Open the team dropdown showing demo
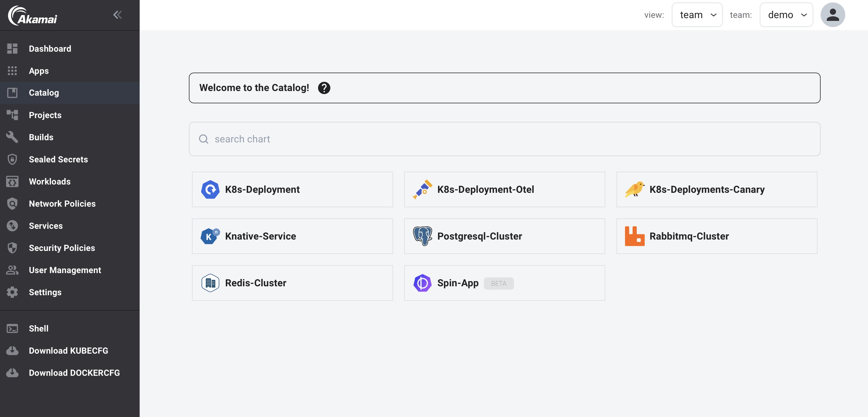 (x=786, y=15)
